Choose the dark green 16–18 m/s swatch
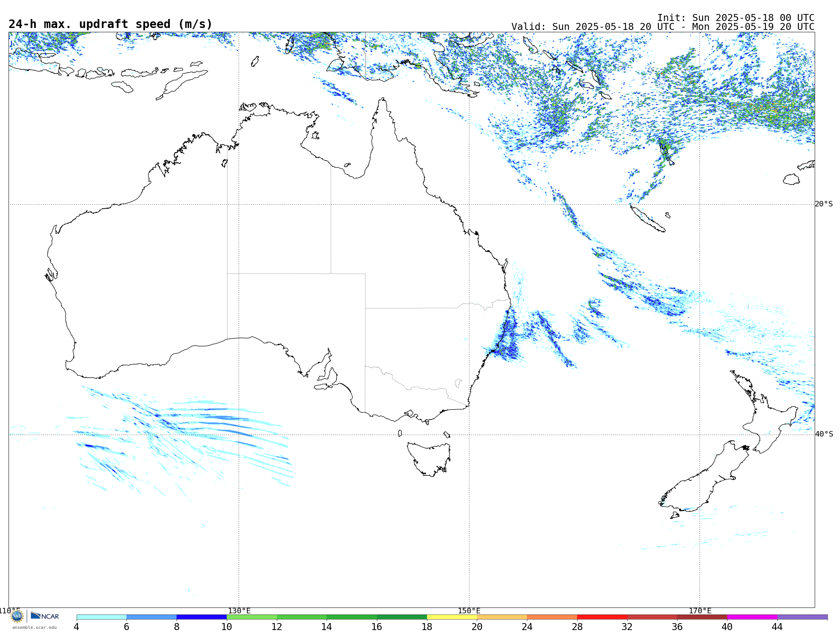The height and width of the screenshot is (632, 840). tap(402, 617)
